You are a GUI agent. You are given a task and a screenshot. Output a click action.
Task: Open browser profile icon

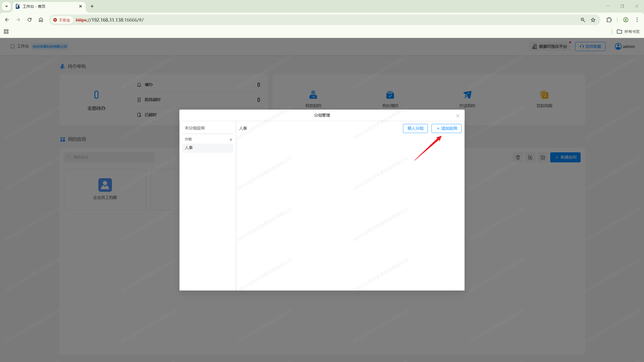click(x=626, y=20)
